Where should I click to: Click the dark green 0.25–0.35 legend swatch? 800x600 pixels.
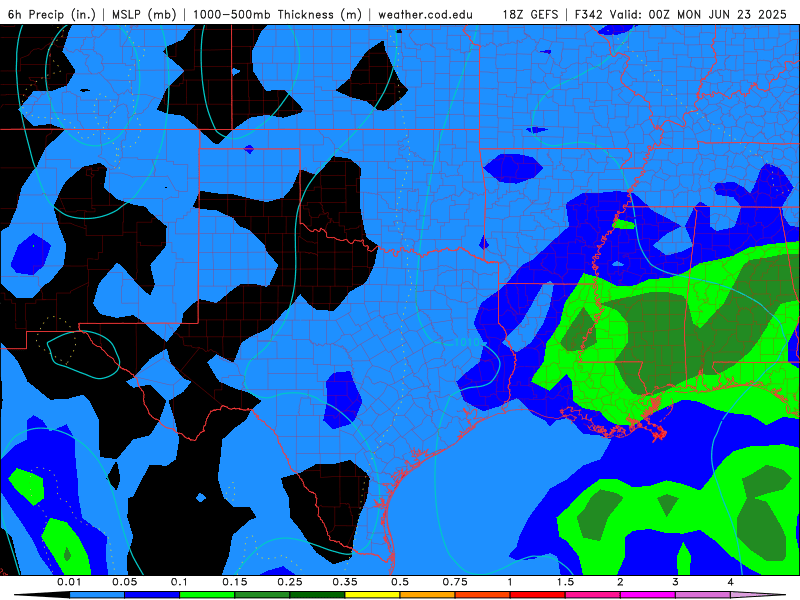coord(317,595)
